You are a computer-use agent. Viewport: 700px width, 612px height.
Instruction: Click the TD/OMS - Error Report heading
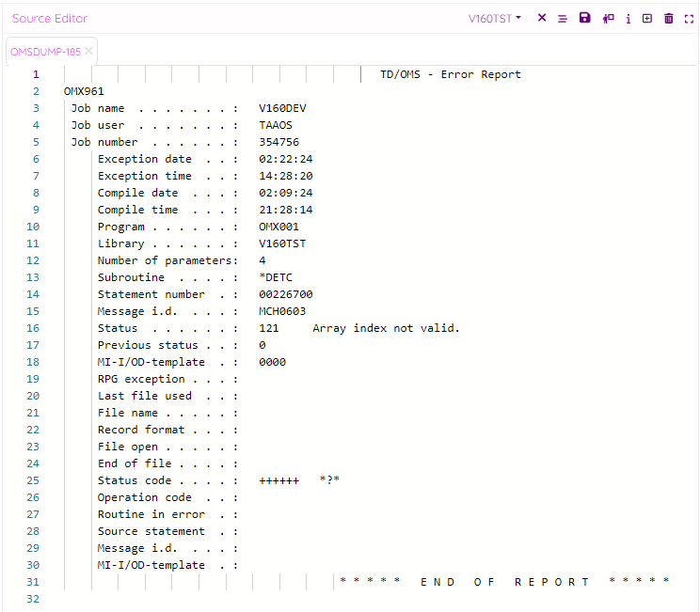450,74
